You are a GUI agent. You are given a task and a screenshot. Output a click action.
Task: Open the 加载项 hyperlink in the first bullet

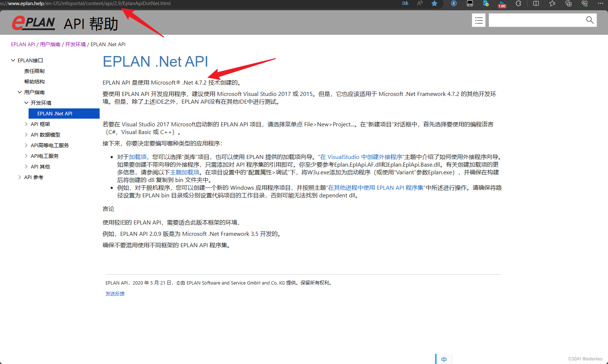[138, 157]
